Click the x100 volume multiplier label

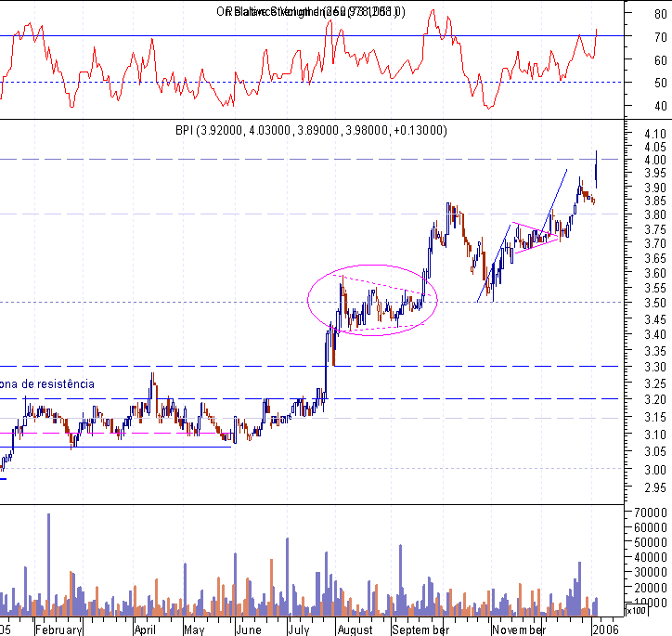(x=636, y=610)
